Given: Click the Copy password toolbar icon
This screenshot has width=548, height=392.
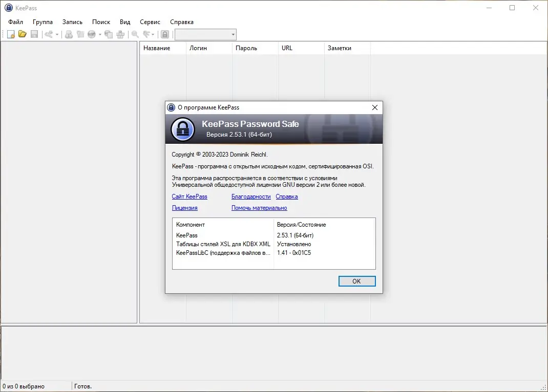Looking at the screenshot, I should [80, 34].
